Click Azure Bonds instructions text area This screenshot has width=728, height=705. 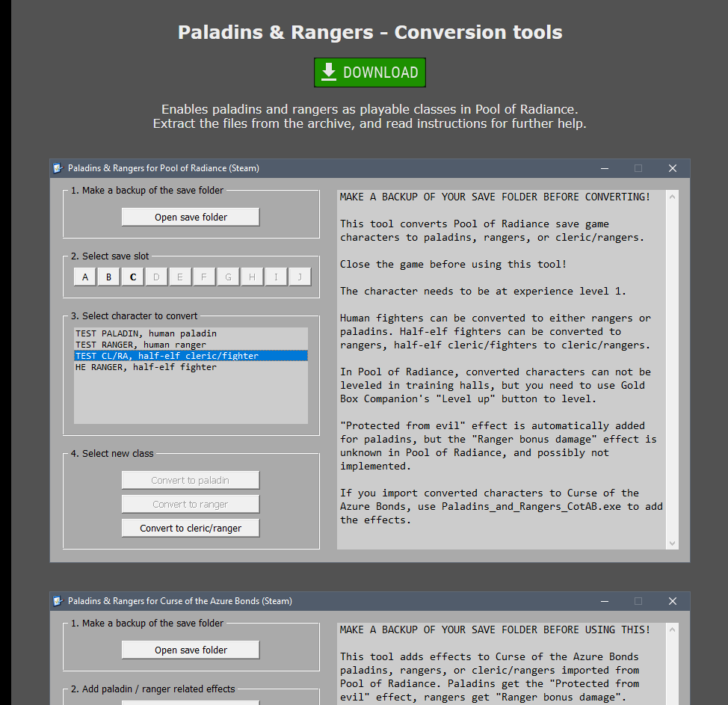point(502,664)
